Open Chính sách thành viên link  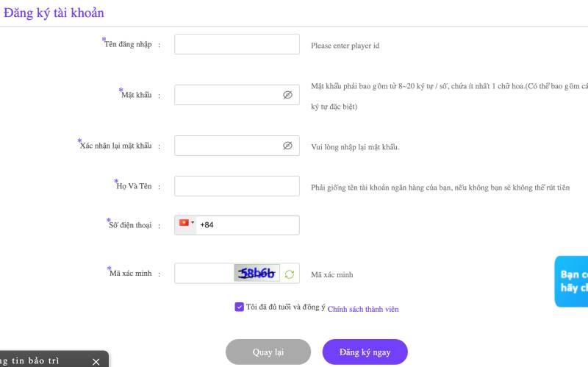click(x=363, y=309)
